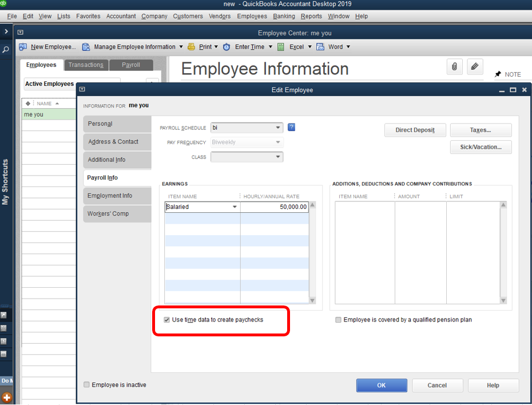This screenshot has height=405, width=532.
Task: Click the Print printer icon
Action: click(x=192, y=47)
